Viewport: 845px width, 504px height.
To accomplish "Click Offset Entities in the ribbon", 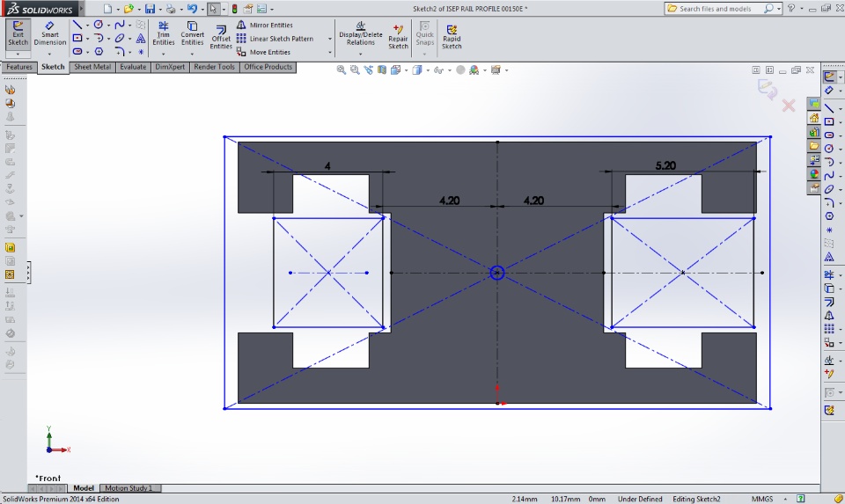I will coord(221,38).
